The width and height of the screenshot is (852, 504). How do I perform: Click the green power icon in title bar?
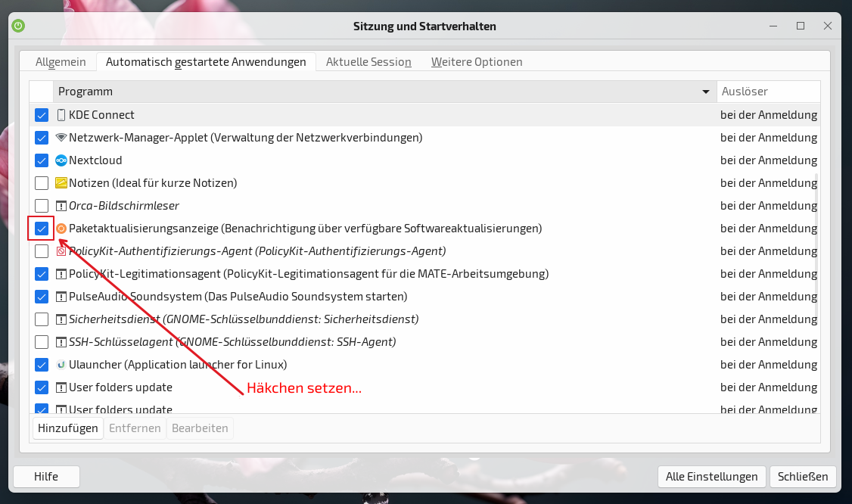[19, 26]
